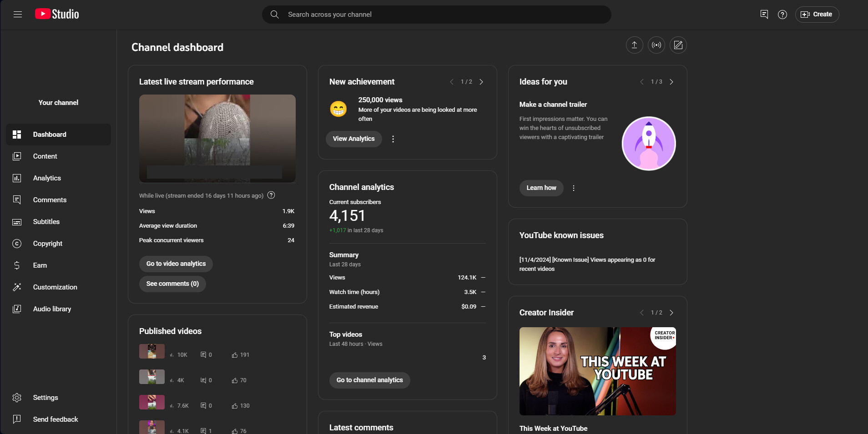Click Go to video analytics button
868x434 pixels.
(x=176, y=264)
